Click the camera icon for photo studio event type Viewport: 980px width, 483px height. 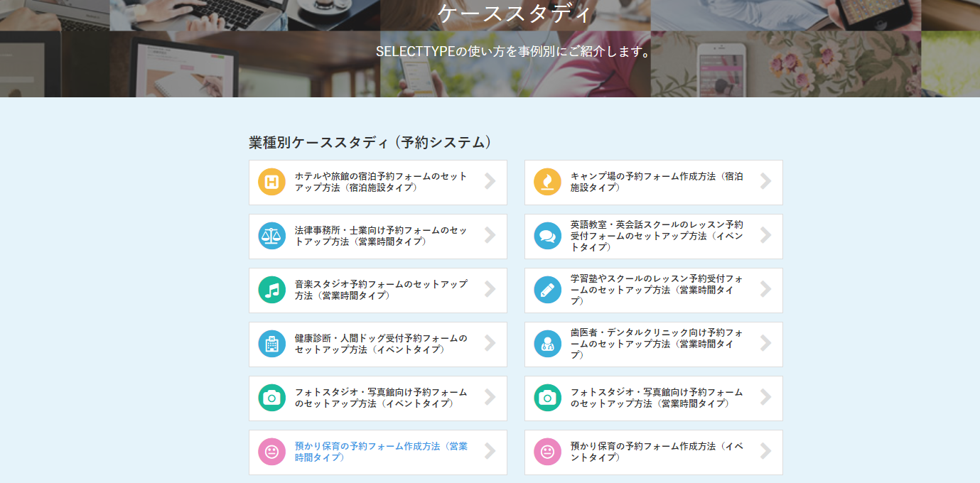pyautogui.click(x=271, y=398)
